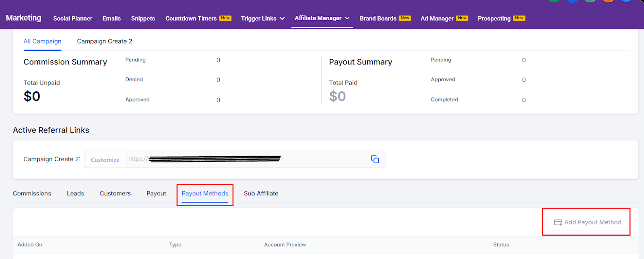Click the Denied commission label
This screenshot has height=259, width=644.
tap(134, 79)
